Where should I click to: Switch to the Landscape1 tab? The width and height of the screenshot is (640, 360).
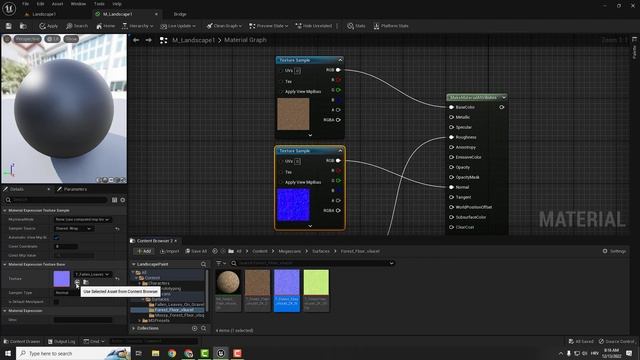[44, 14]
